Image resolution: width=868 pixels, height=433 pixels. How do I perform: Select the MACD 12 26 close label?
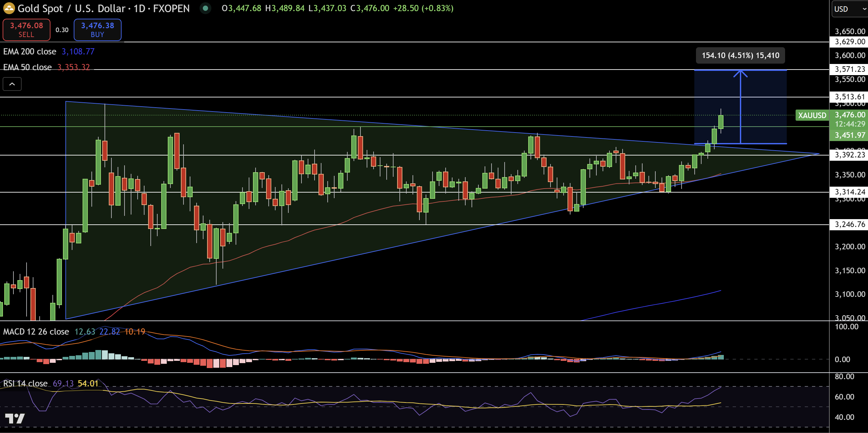[36, 332]
